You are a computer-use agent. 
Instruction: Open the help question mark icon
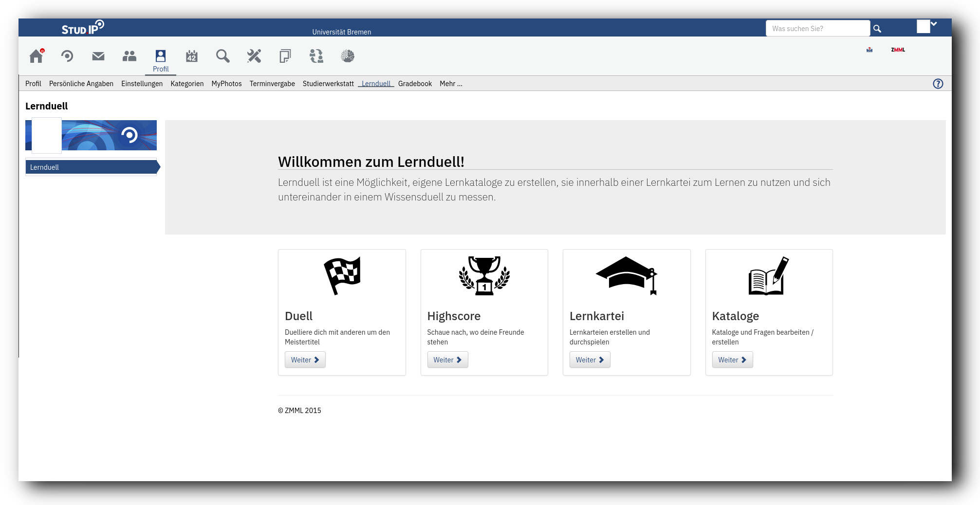click(938, 83)
